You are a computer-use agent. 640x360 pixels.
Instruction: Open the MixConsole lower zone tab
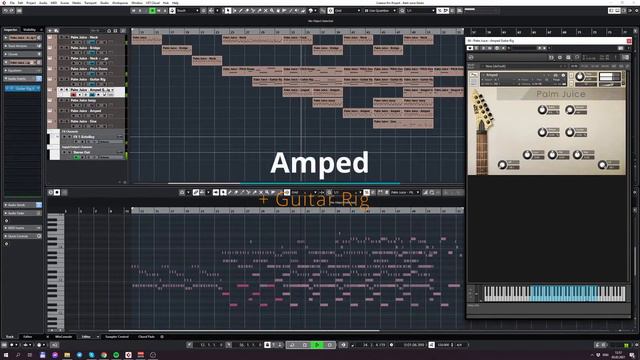coord(63,337)
